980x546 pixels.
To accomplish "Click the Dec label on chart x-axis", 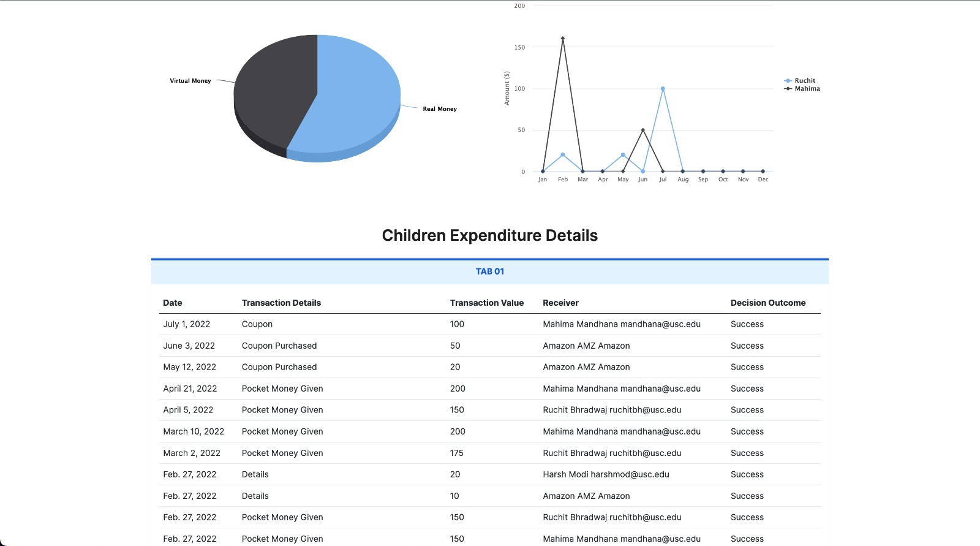I will click(x=763, y=180).
